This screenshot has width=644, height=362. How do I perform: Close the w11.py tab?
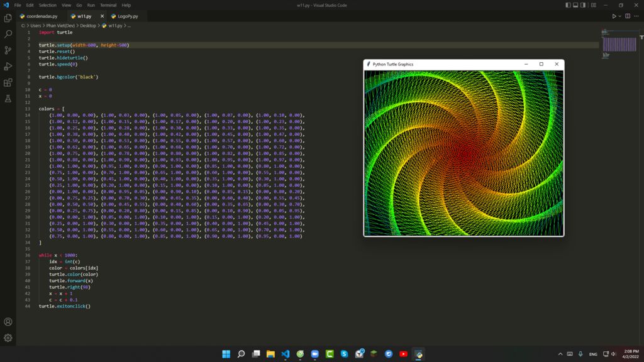tap(103, 16)
